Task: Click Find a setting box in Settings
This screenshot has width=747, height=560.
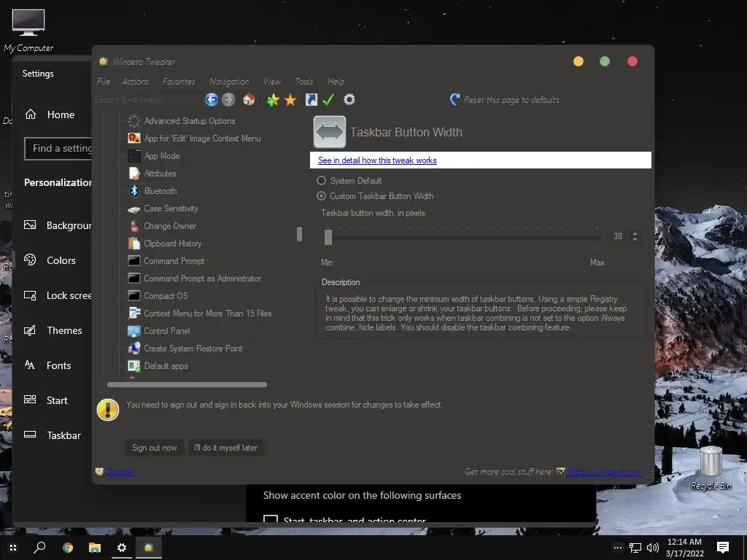Action: coord(58,148)
